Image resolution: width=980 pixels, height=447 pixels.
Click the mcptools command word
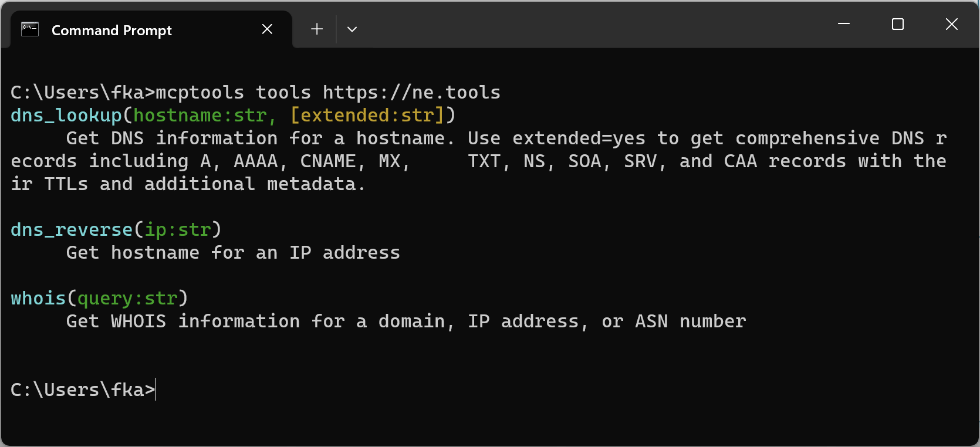pyautogui.click(x=200, y=93)
